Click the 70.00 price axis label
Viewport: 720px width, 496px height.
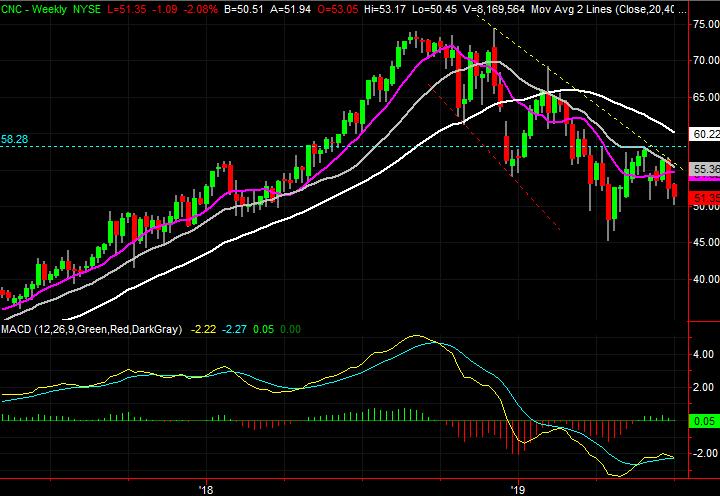pyautogui.click(x=706, y=60)
